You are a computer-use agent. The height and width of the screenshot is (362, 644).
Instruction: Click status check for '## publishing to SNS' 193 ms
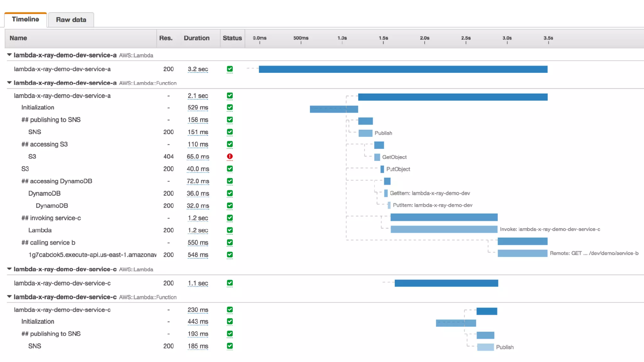(x=230, y=334)
